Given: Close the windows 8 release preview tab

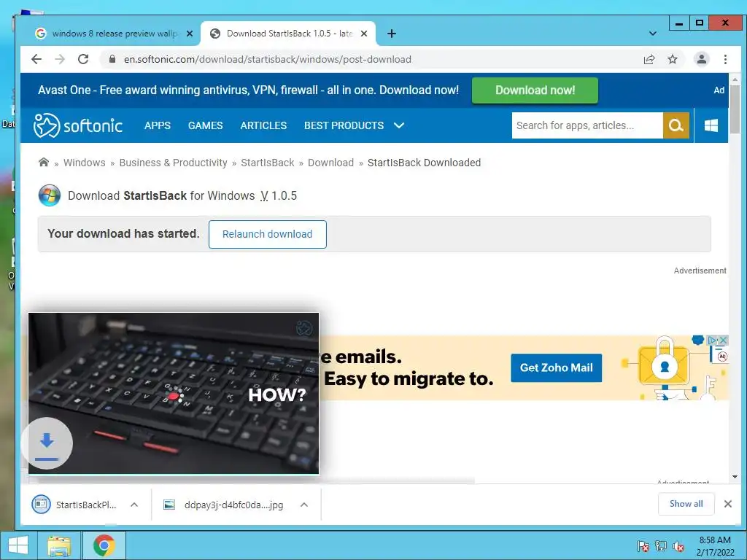Looking at the screenshot, I should (x=190, y=34).
